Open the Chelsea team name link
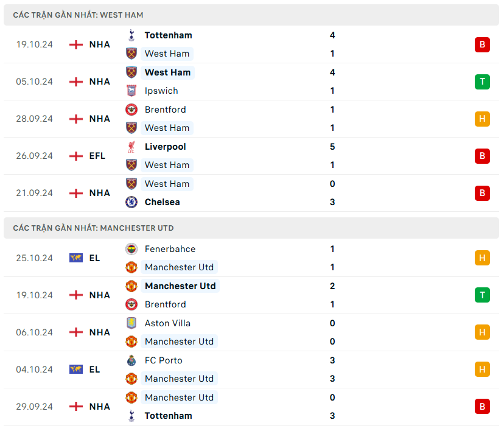This screenshot has width=504, height=431. 163,202
